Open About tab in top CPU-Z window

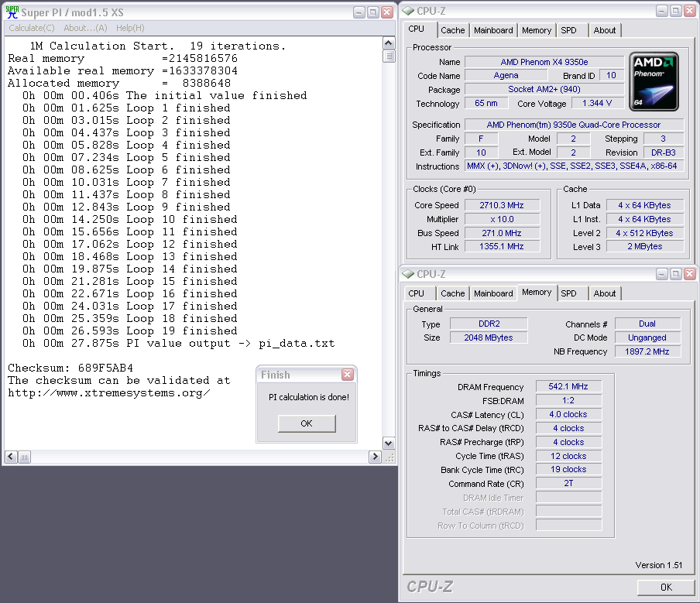605,30
